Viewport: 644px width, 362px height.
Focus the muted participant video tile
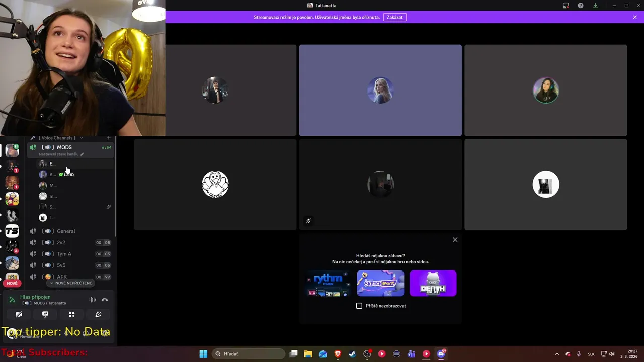point(380,185)
